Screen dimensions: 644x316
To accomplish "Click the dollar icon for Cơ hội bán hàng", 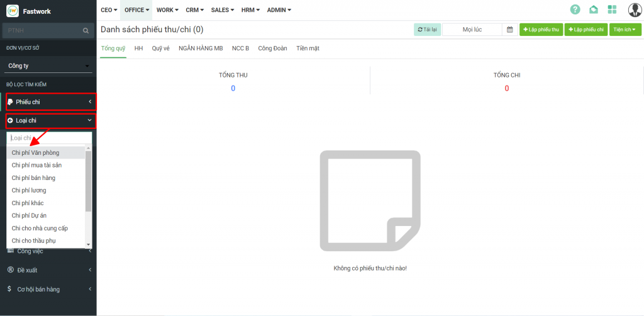I will [x=10, y=289].
